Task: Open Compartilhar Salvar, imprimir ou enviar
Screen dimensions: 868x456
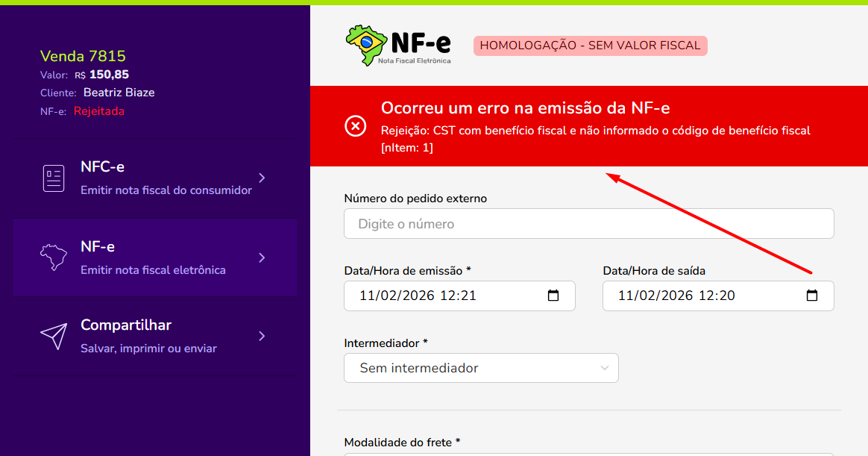Action: pyautogui.click(x=155, y=337)
